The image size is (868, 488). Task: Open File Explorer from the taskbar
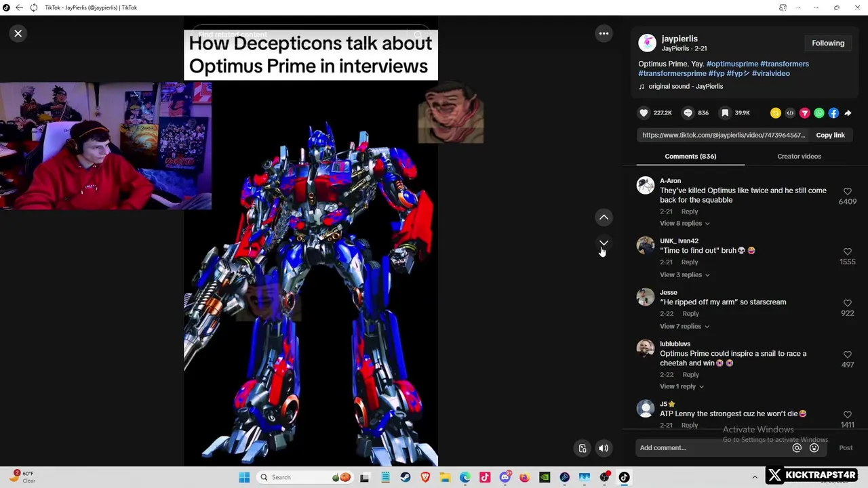coord(445,477)
